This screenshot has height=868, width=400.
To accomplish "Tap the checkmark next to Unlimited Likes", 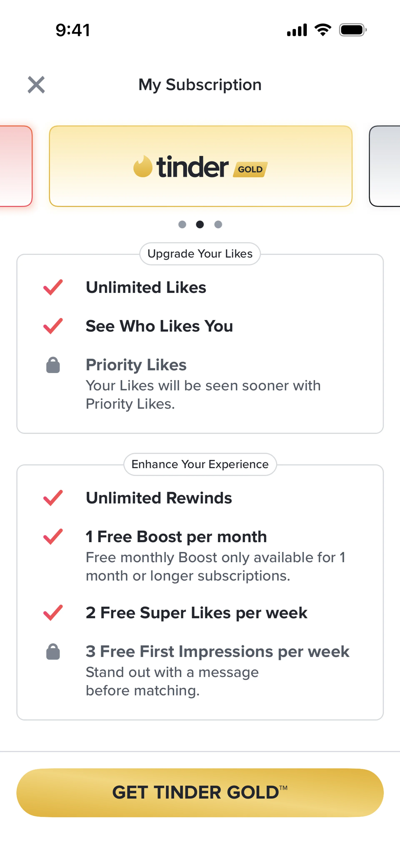I will pos(53,287).
